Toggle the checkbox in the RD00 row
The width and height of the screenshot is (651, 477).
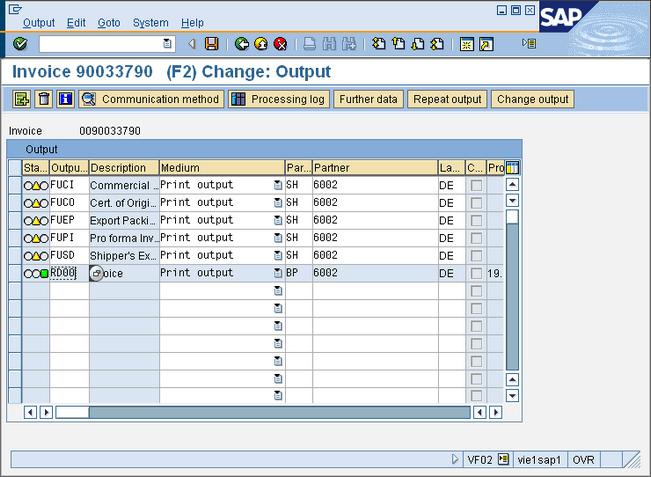click(476, 273)
